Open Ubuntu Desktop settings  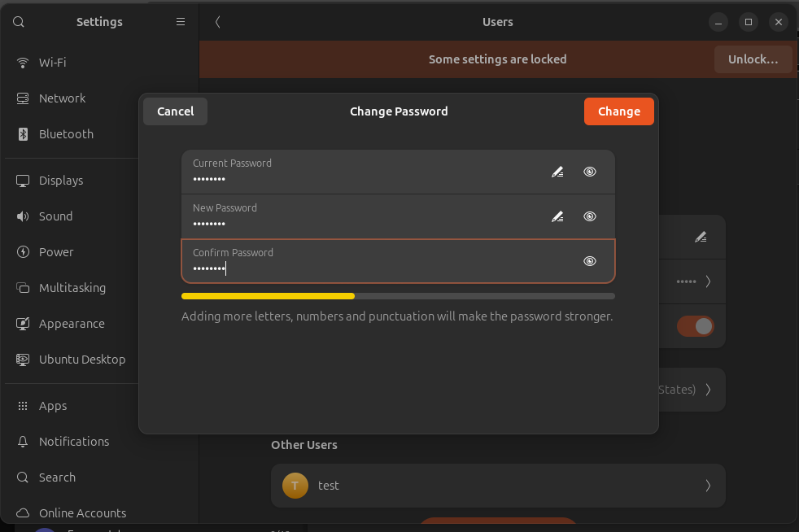coord(101,360)
